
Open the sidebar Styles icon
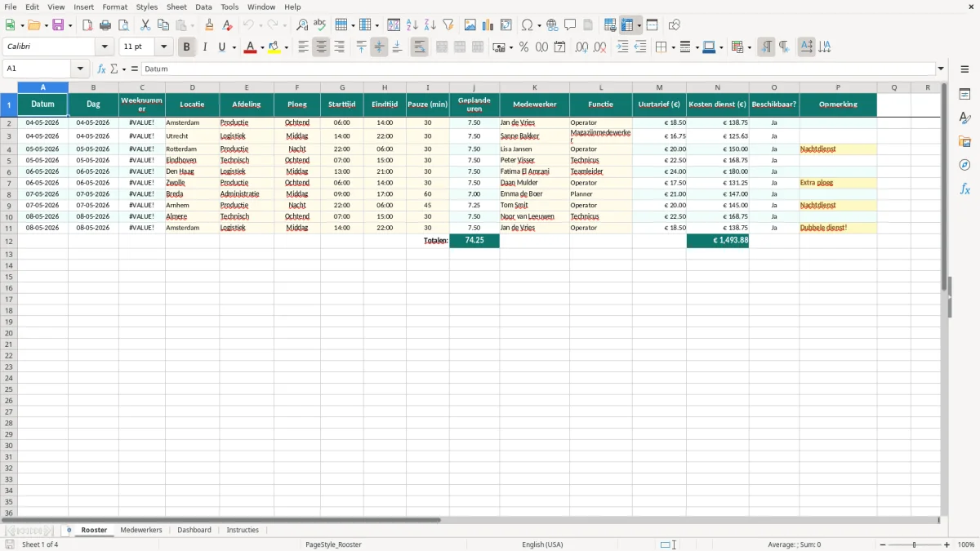pos(964,118)
